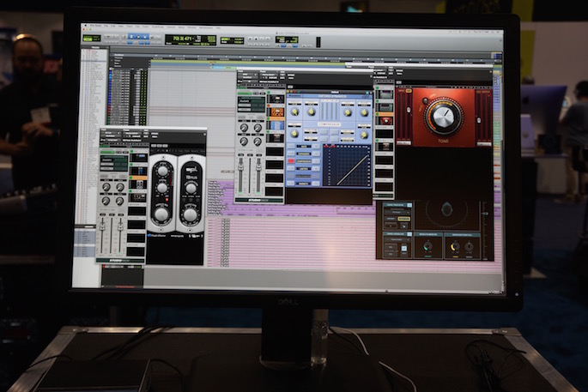Select the Selector tool in the edit tools
Screen dimensions: 588x392
(138, 37)
